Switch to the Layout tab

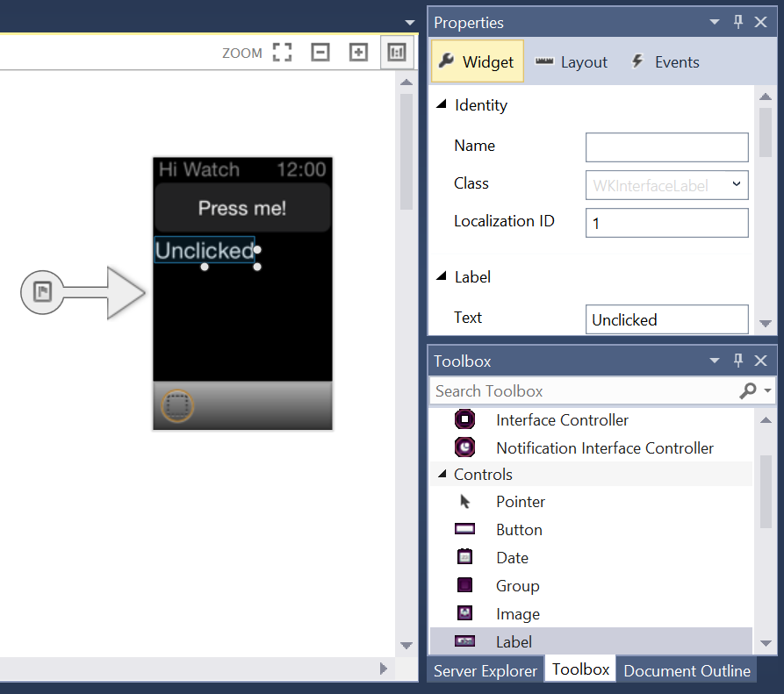click(572, 61)
